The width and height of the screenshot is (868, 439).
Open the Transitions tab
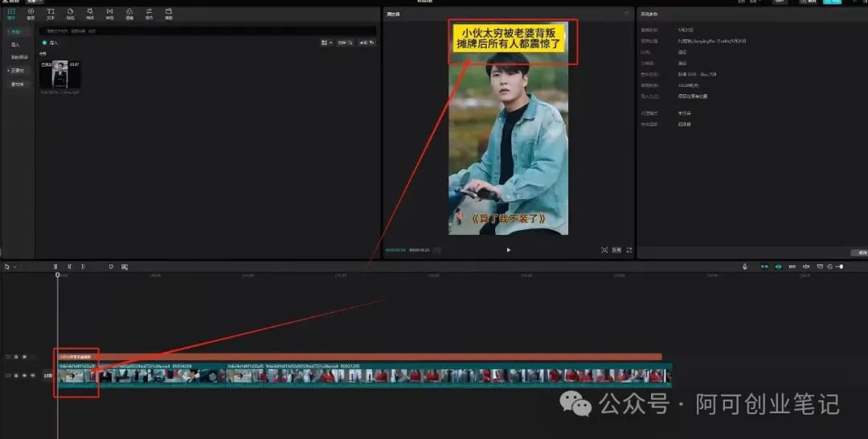[109, 14]
